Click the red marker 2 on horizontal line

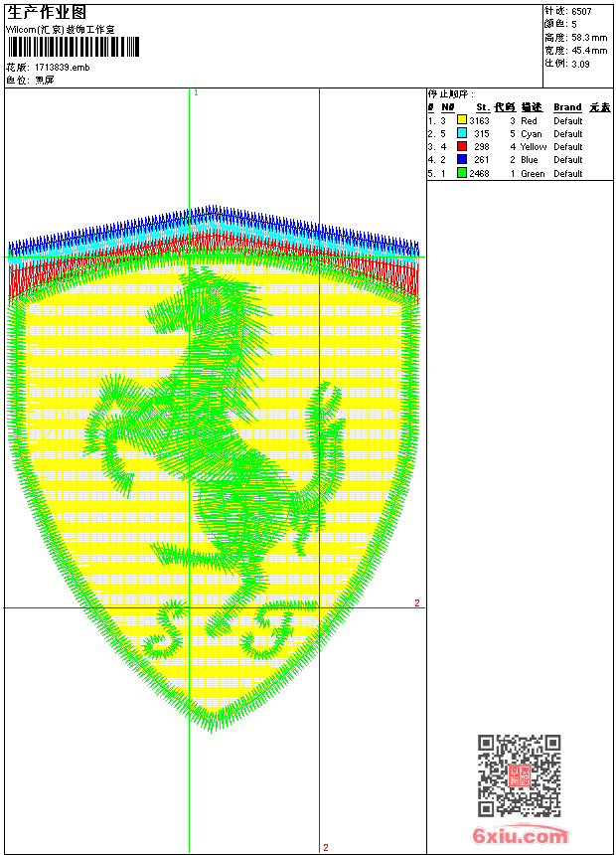coord(417,602)
